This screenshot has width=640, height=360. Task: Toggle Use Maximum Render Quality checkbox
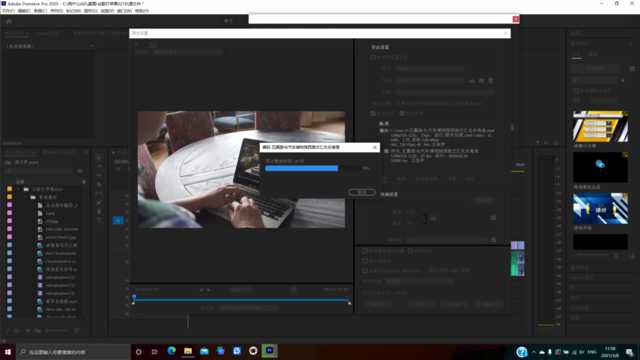pos(365,251)
